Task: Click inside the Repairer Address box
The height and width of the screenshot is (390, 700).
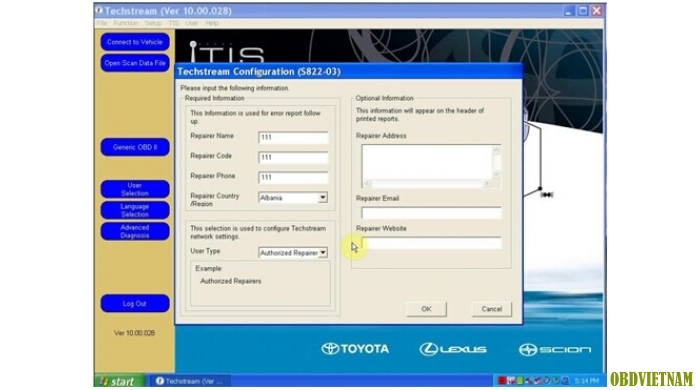Action: coord(427,162)
